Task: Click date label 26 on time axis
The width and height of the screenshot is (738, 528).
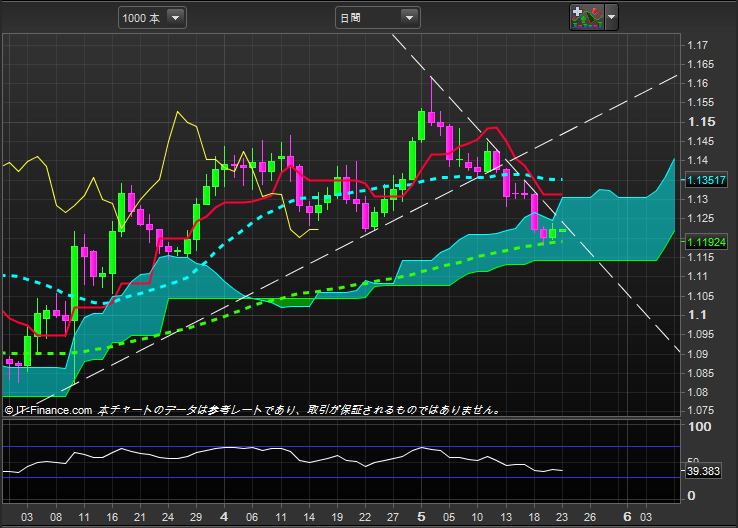Action: tap(590, 517)
